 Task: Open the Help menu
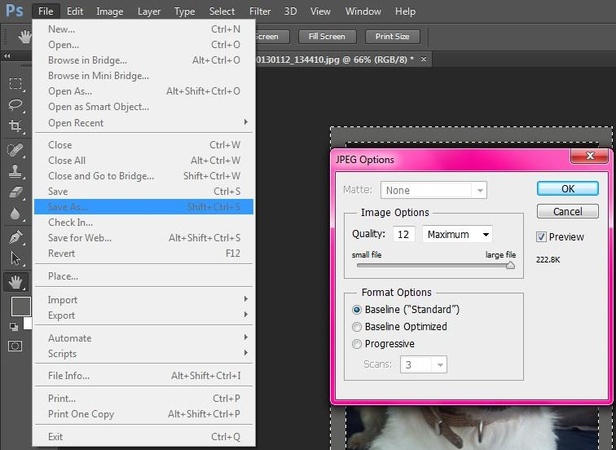pos(405,11)
